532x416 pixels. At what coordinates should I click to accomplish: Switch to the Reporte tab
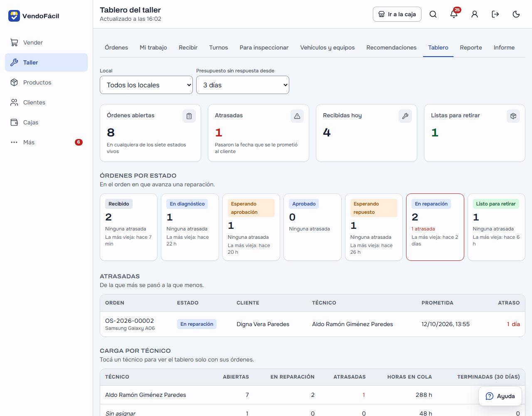pos(471,47)
